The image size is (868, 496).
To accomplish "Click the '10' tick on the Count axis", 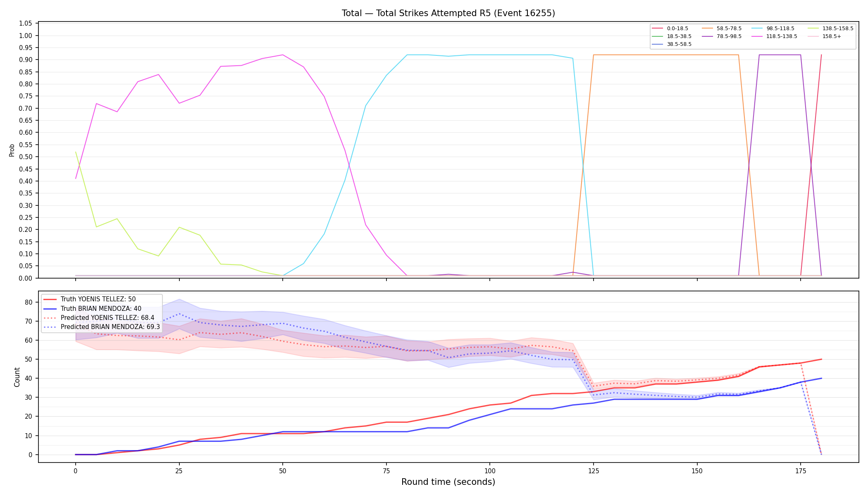I will tap(29, 436).
